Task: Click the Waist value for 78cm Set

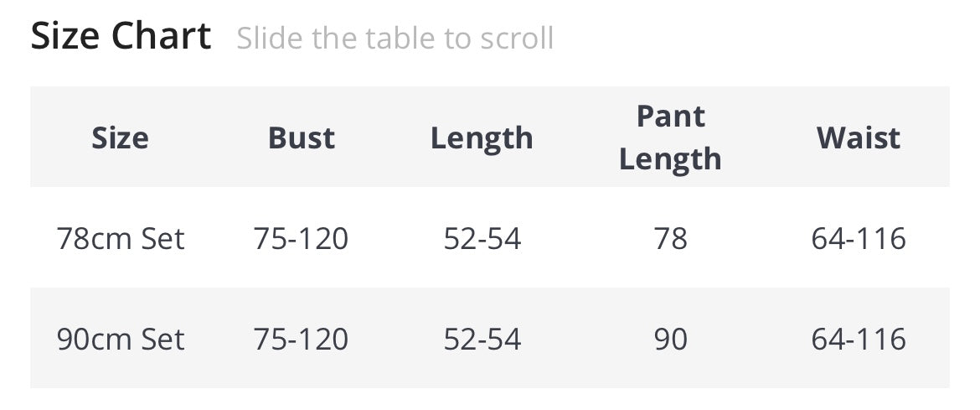Action: (x=859, y=239)
